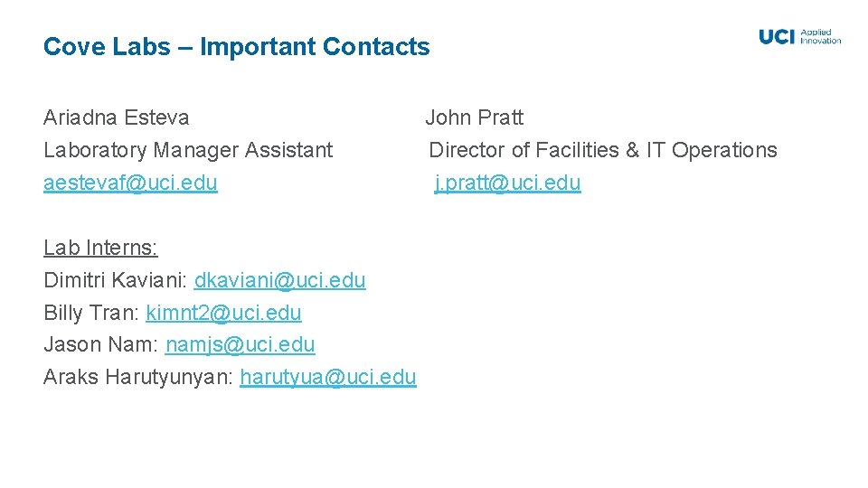The image size is (868, 488).
Task: Click Dimitri's dkaviani@uci.edu email link
Action: pos(279,280)
